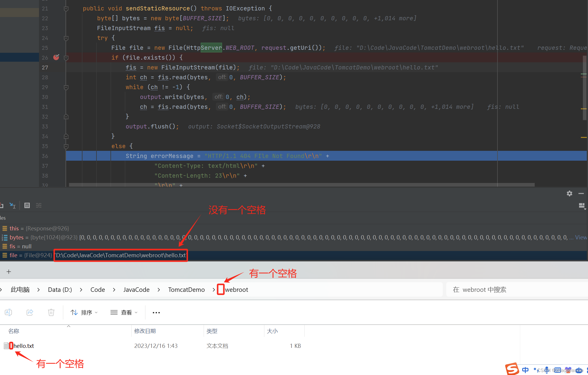Click the Rename icon in Explorer toolbar
The width and height of the screenshot is (588, 375).
click(x=8, y=312)
